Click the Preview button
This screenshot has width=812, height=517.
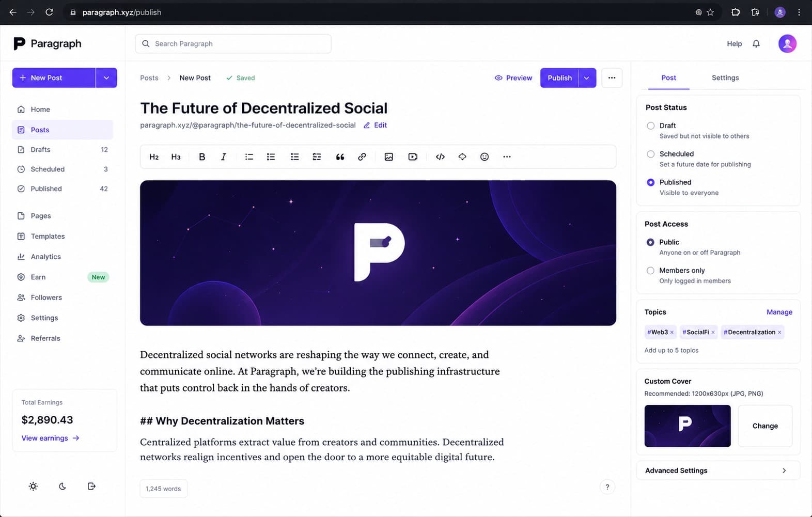pyautogui.click(x=513, y=78)
